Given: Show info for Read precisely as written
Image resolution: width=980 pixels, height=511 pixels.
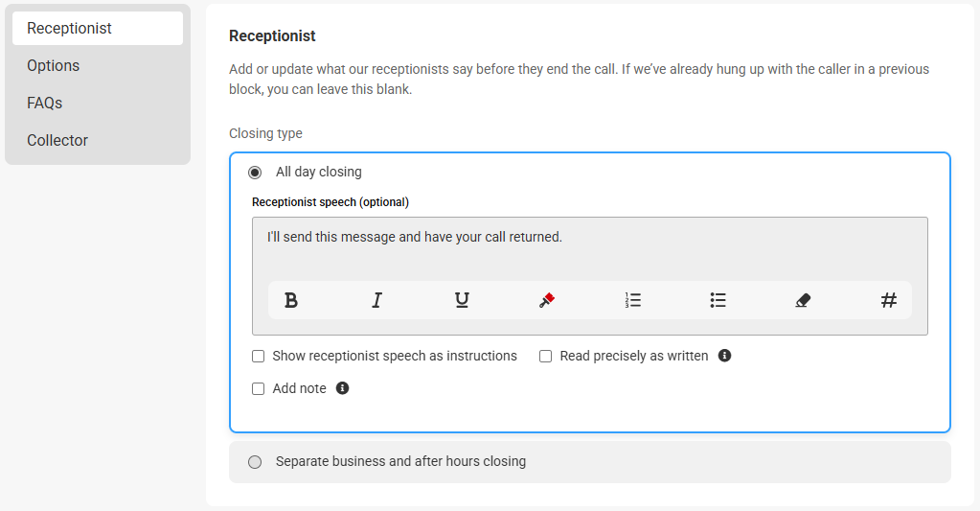Looking at the screenshot, I should 724,356.
